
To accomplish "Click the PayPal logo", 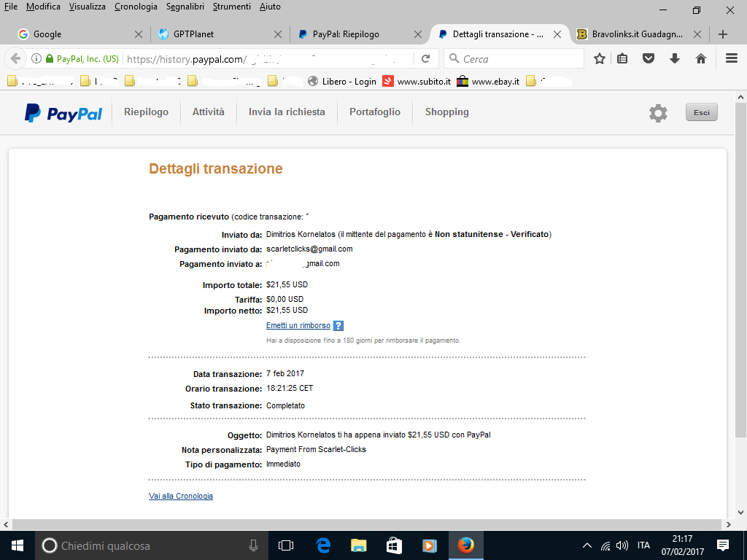I will (x=63, y=113).
